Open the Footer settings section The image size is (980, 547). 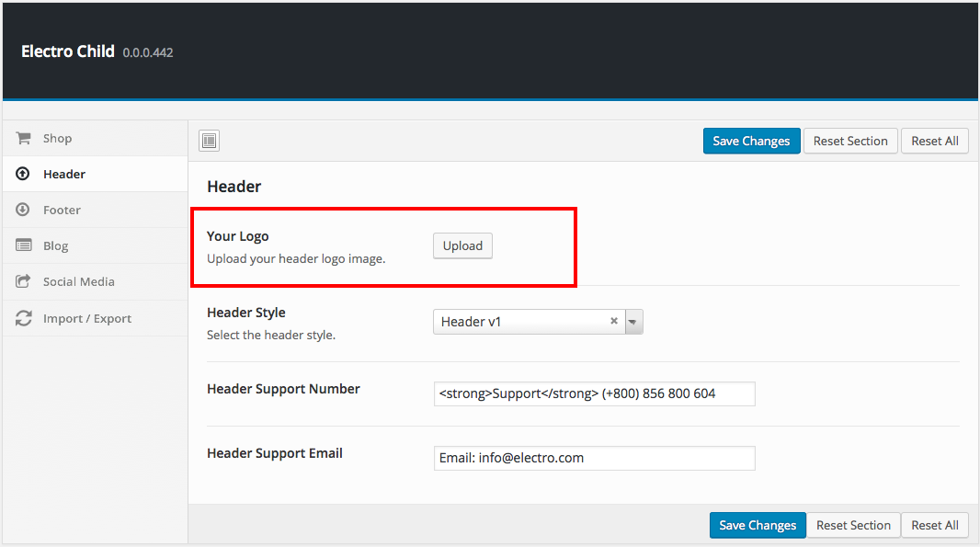[95, 210]
